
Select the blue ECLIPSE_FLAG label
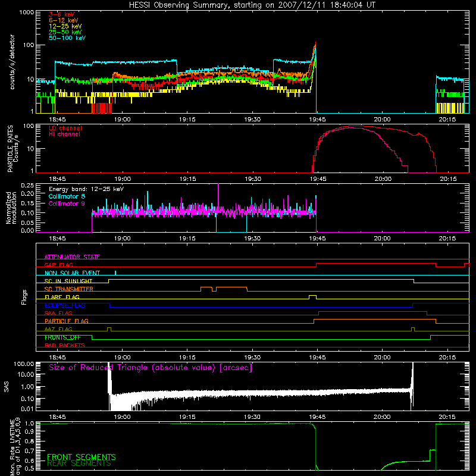coord(65,305)
